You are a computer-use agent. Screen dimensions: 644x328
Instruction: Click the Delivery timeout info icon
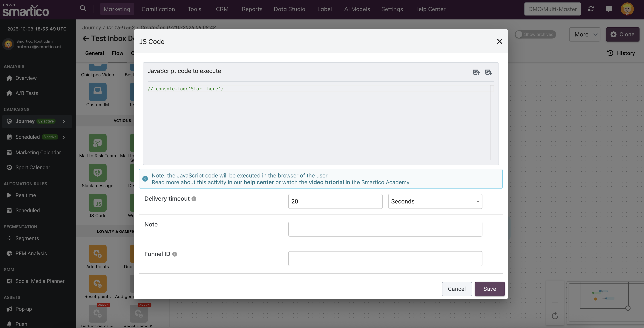[x=194, y=199]
